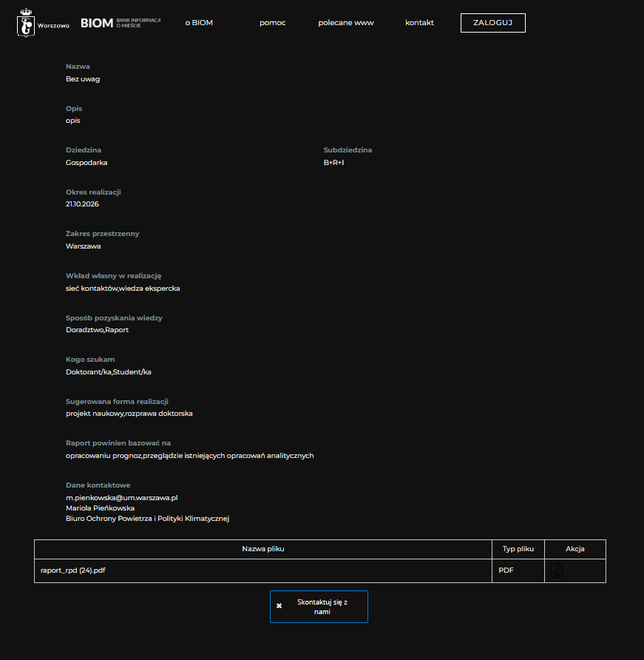644x660 pixels.
Task: Open the 'kontakt' menu item
Action: [419, 23]
